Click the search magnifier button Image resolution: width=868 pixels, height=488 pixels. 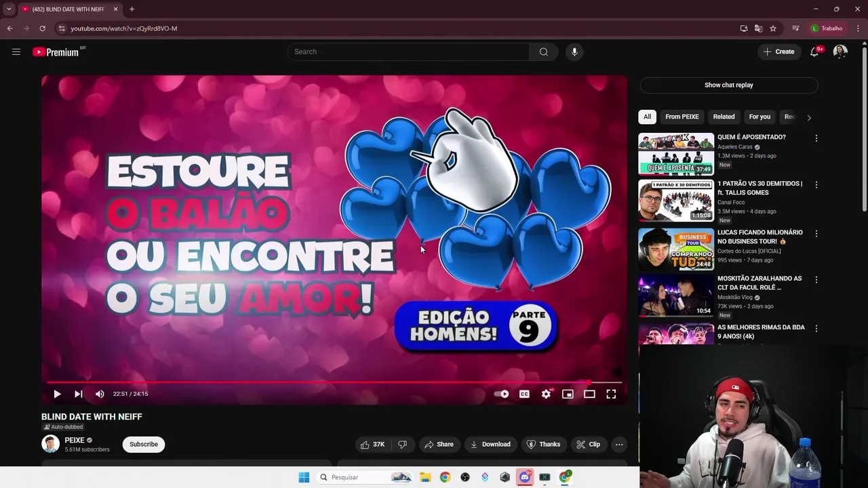click(x=543, y=52)
